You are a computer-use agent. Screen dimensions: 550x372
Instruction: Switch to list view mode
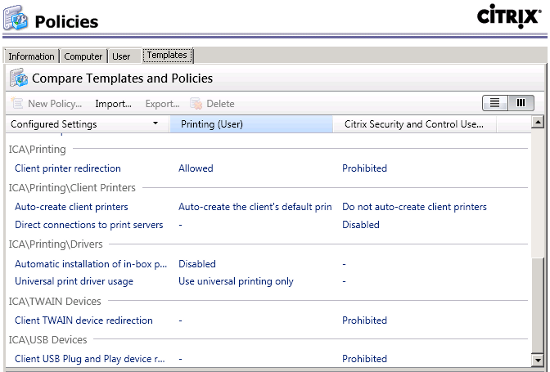495,103
